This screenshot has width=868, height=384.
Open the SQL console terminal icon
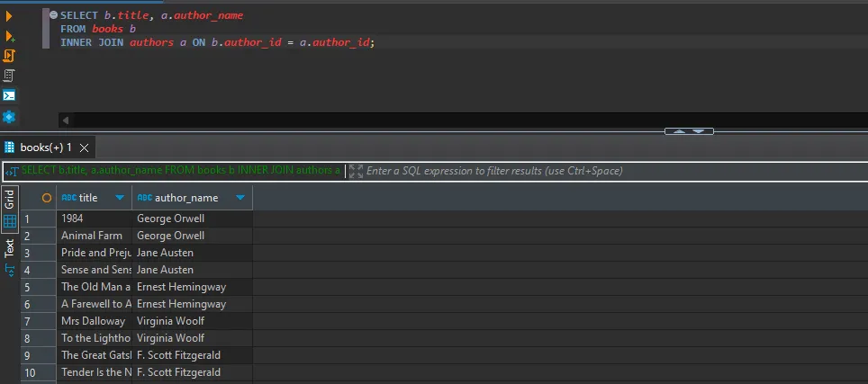9,95
